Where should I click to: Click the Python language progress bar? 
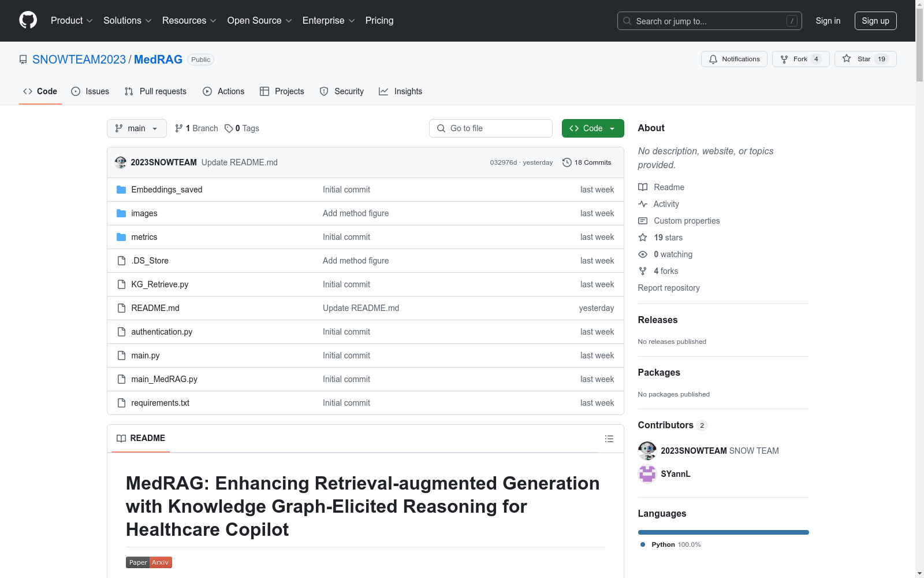[x=723, y=532]
